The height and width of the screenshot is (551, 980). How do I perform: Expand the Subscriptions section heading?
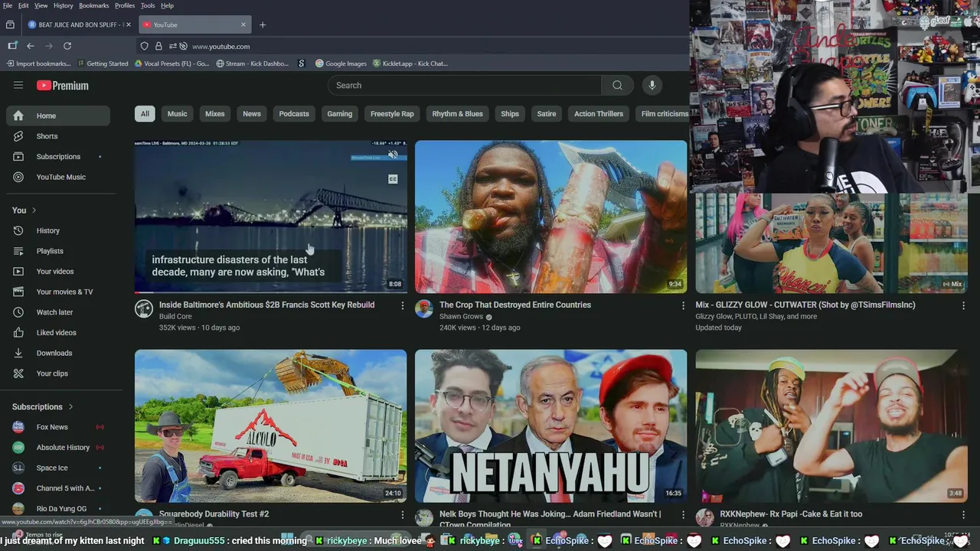point(43,406)
